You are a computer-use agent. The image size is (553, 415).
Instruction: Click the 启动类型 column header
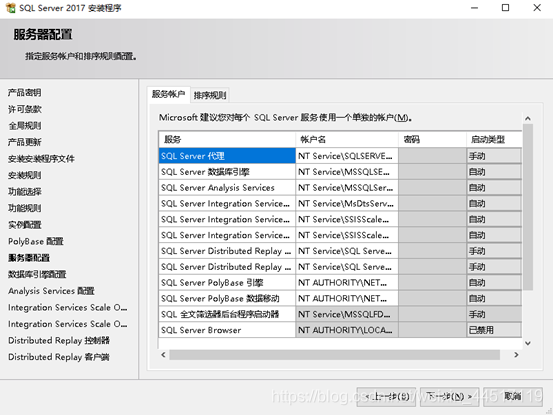(494, 140)
